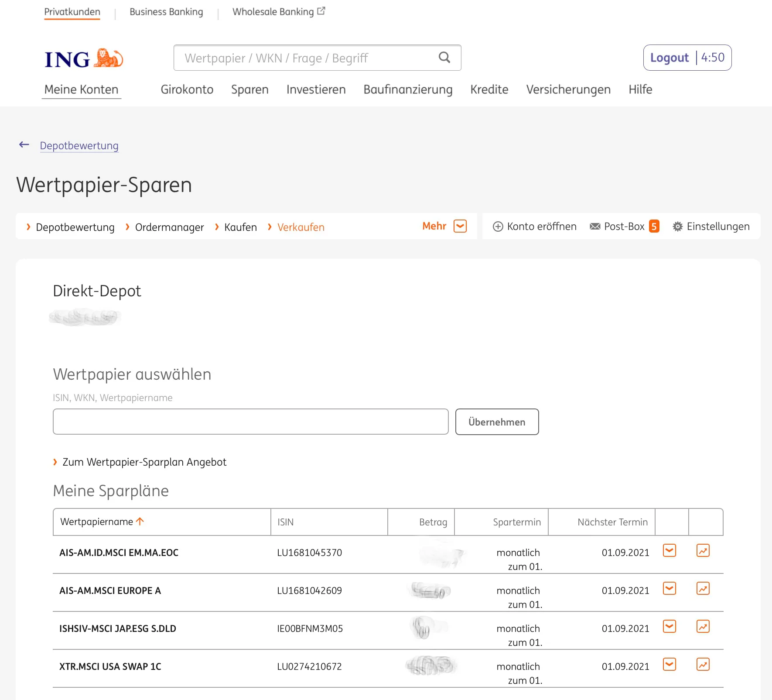This screenshot has width=772, height=700.
Task: Open the Girokonto menu
Action: tap(187, 89)
